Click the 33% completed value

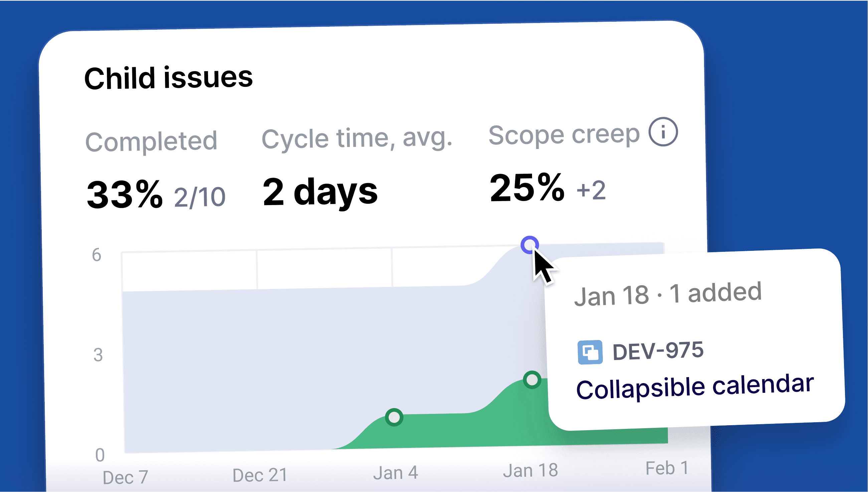124,195
